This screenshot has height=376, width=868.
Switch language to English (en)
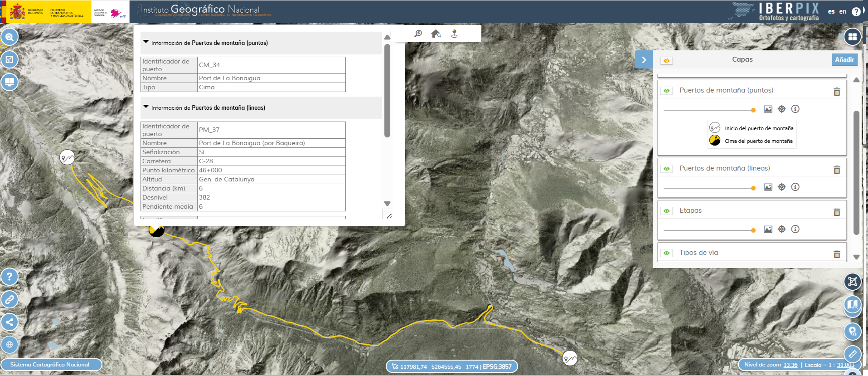click(843, 12)
